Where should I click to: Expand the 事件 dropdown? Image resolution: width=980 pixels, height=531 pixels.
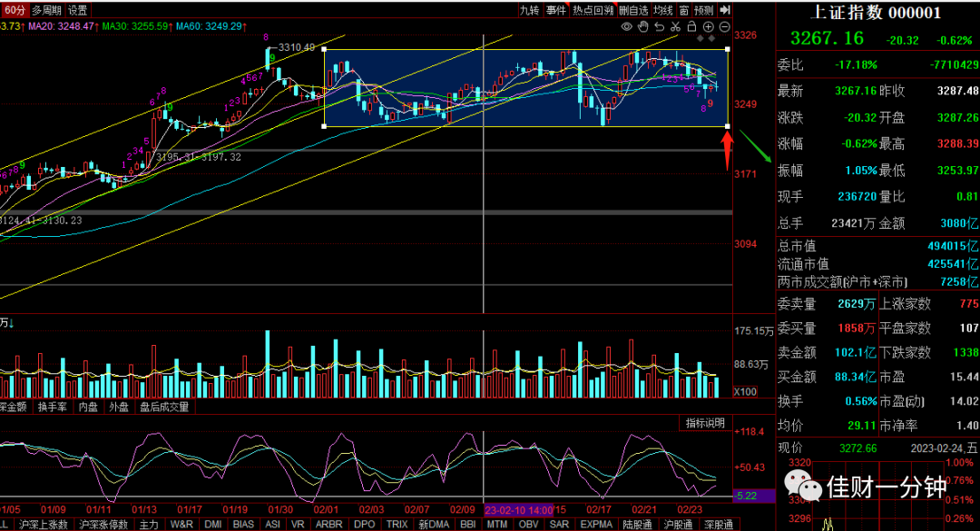555,10
